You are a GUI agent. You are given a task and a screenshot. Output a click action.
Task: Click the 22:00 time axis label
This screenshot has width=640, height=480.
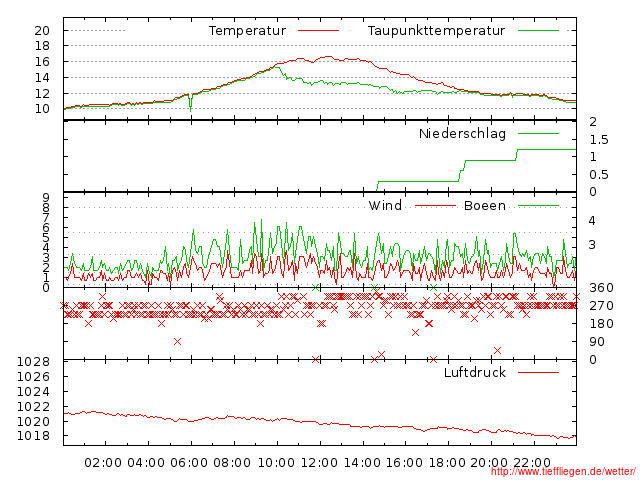coord(532,463)
